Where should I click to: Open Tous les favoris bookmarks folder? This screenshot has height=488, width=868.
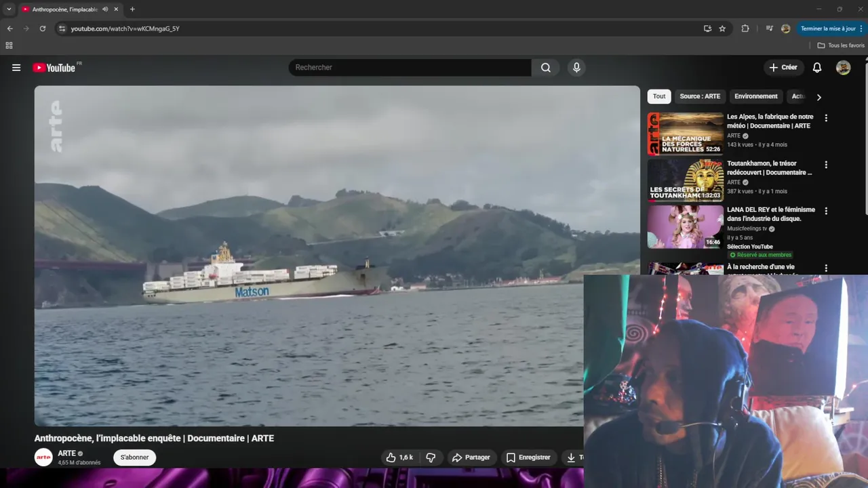(841, 45)
